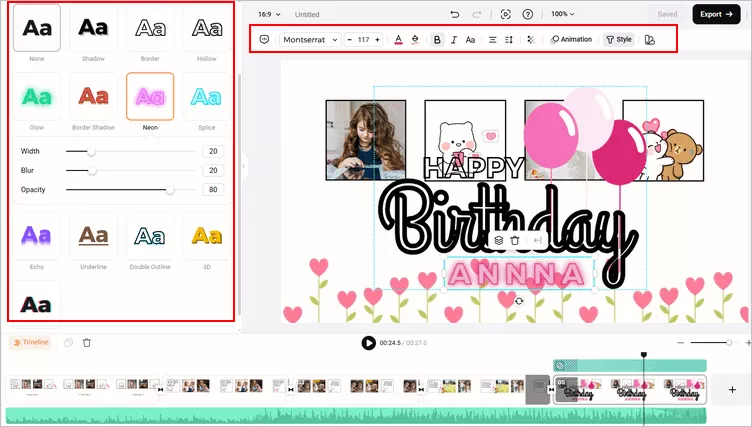The image size is (752, 427).
Task: Click the Timeline button
Action: pyautogui.click(x=31, y=342)
